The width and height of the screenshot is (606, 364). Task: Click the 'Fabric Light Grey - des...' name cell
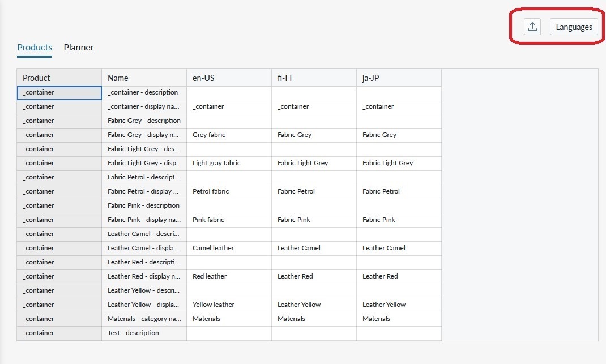144,149
